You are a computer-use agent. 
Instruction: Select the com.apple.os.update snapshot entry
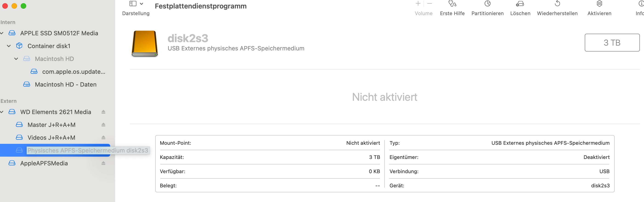(73, 72)
